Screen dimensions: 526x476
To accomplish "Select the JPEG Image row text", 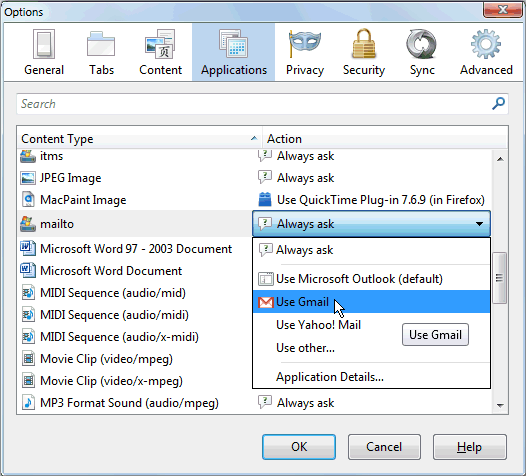I will coord(70,178).
